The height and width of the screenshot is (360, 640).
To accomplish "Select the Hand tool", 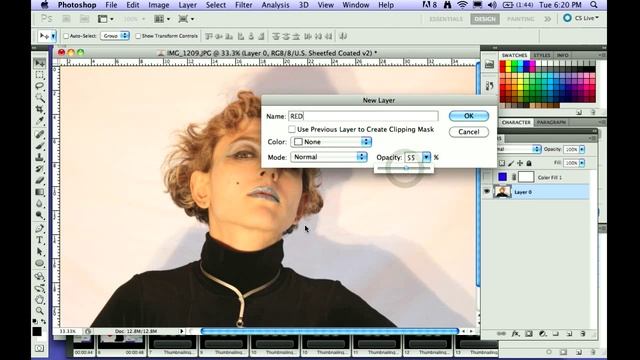I will tap(40, 300).
